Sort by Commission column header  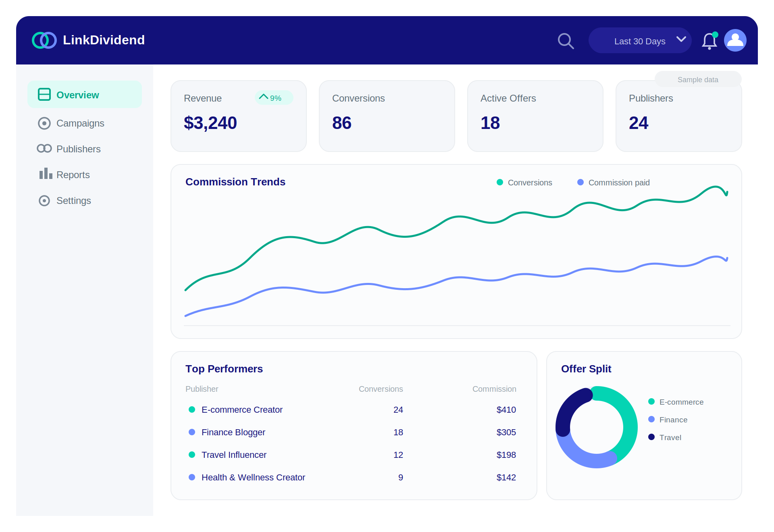[494, 389]
